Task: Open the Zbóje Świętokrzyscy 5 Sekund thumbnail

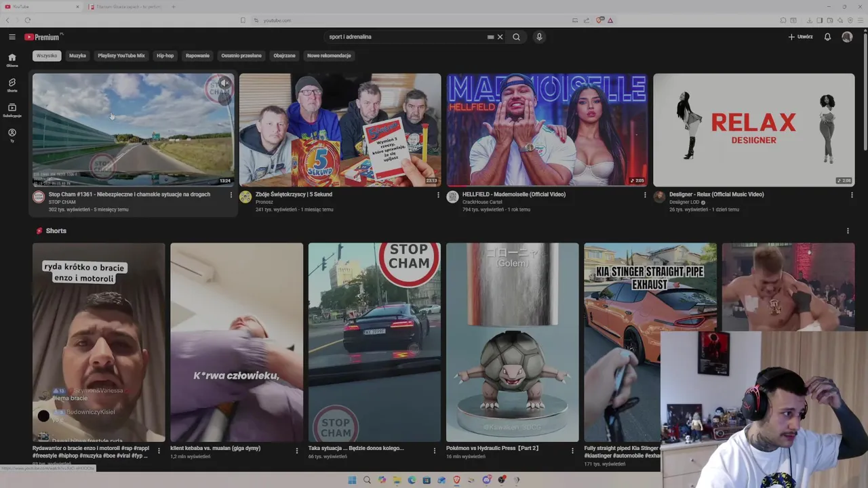Action: [340, 129]
